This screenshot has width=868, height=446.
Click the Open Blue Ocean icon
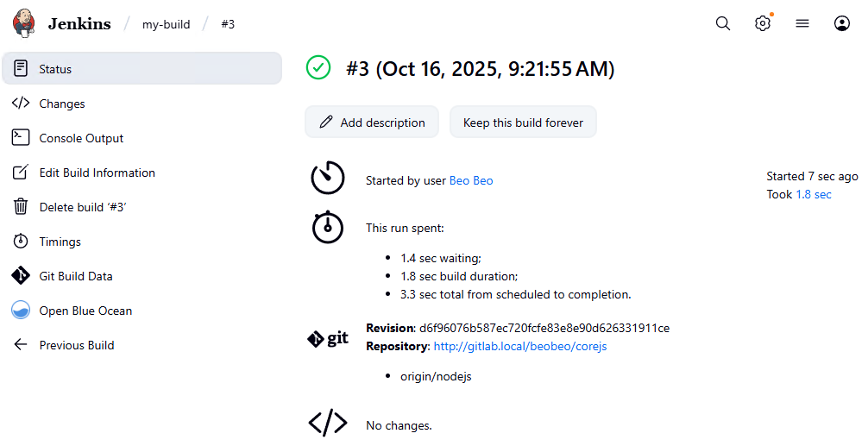pos(21,311)
